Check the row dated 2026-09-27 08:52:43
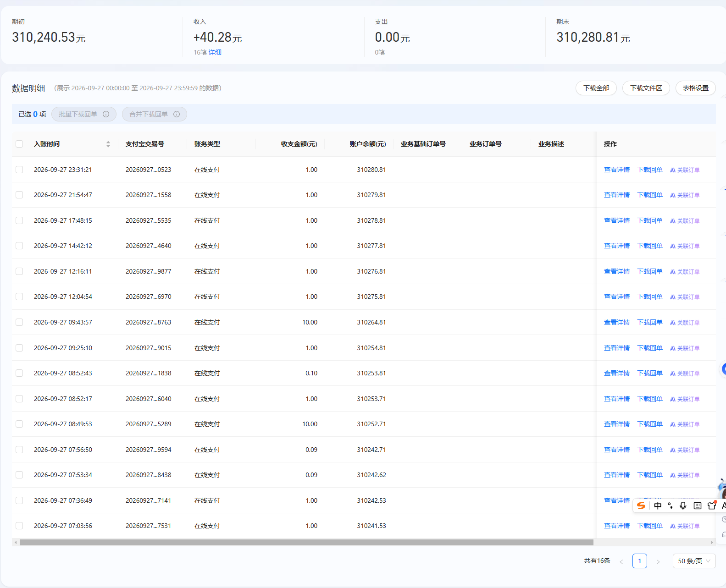This screenshot has height=588, width=726. 19,373
